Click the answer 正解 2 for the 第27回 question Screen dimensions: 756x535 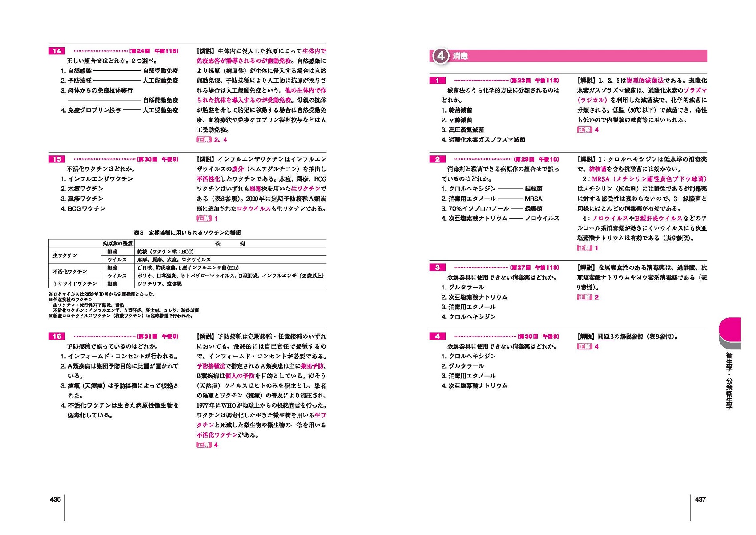tap(588, 297)
